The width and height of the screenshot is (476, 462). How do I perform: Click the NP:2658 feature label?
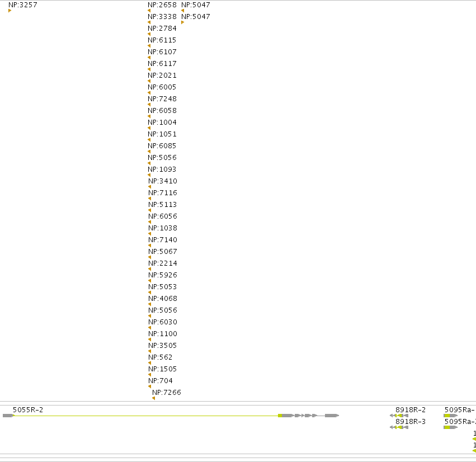click(162, 5)
